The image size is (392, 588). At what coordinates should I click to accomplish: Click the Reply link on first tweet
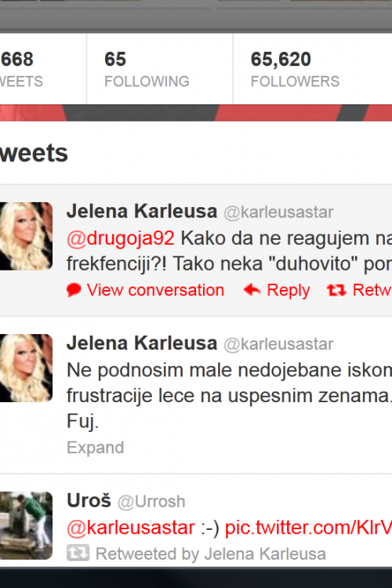[x=288, y=290]
